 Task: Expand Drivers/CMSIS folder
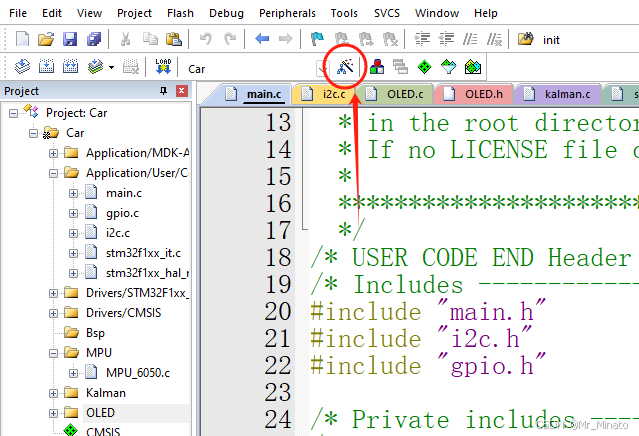click(53, 313)
